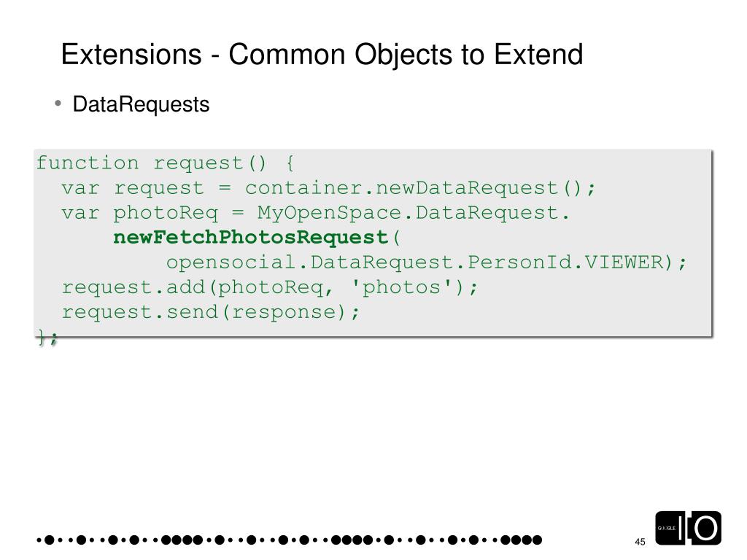Click the bold newFetchPhotosRequest code text
This screenshot has width=747, height=560.
coord(251,237)
